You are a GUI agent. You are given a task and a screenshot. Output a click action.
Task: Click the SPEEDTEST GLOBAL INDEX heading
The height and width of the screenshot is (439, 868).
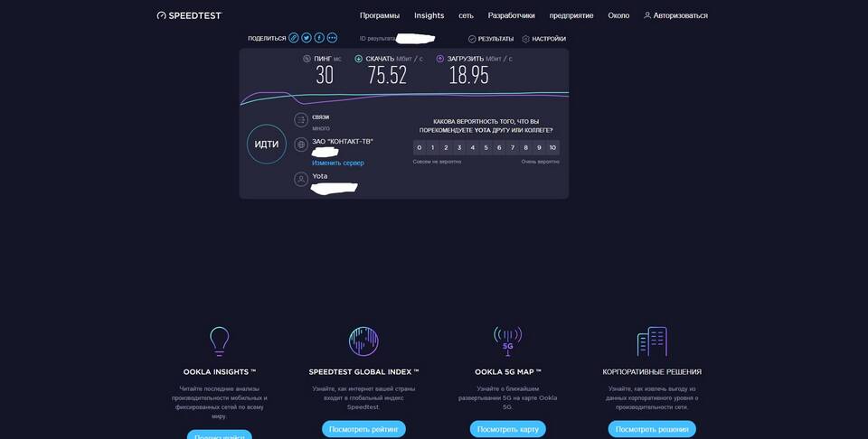(x=363, y=372)
